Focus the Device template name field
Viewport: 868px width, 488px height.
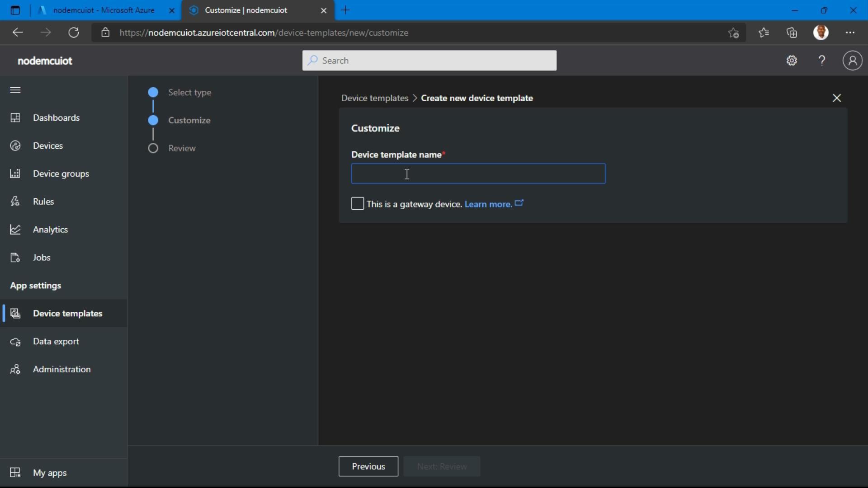pyautogui.click(x=478, y=174)
